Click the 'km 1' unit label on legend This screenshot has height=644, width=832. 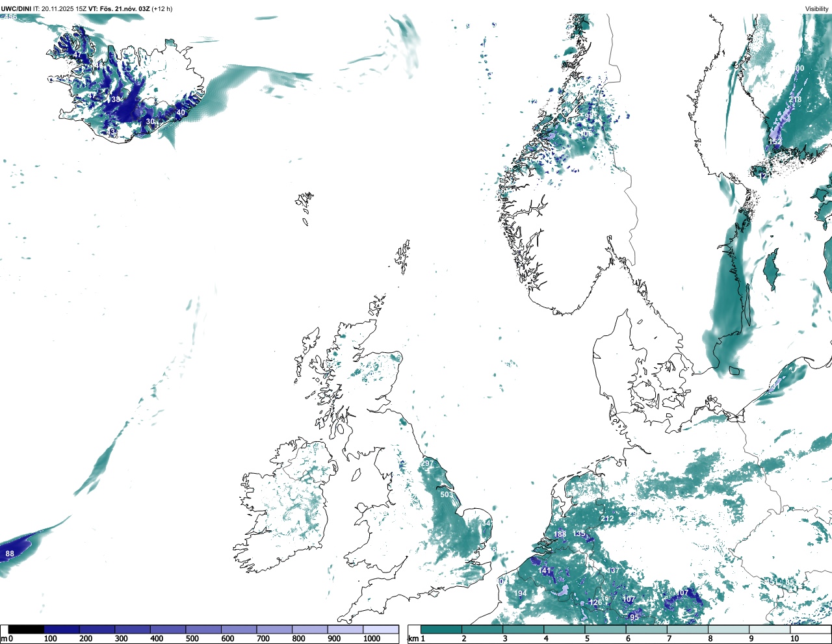coord(417,639)
